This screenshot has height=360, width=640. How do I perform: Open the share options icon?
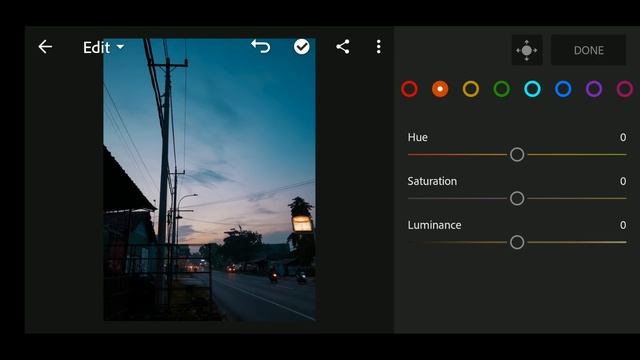point(342,47)
